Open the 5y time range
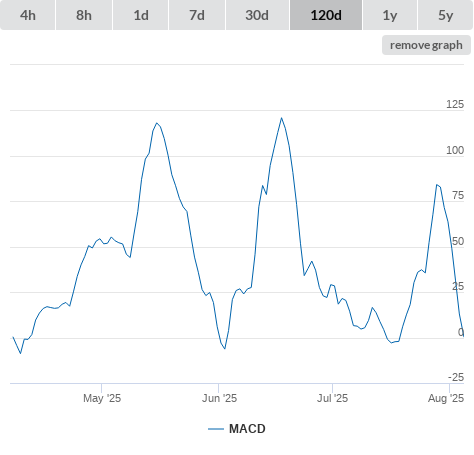 [446, 15]
